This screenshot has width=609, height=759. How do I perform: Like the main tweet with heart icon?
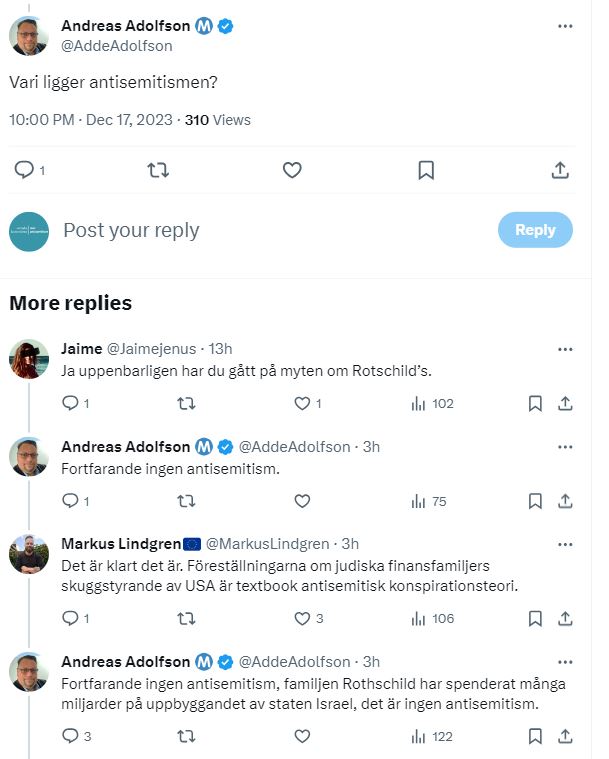pos(292,170)
